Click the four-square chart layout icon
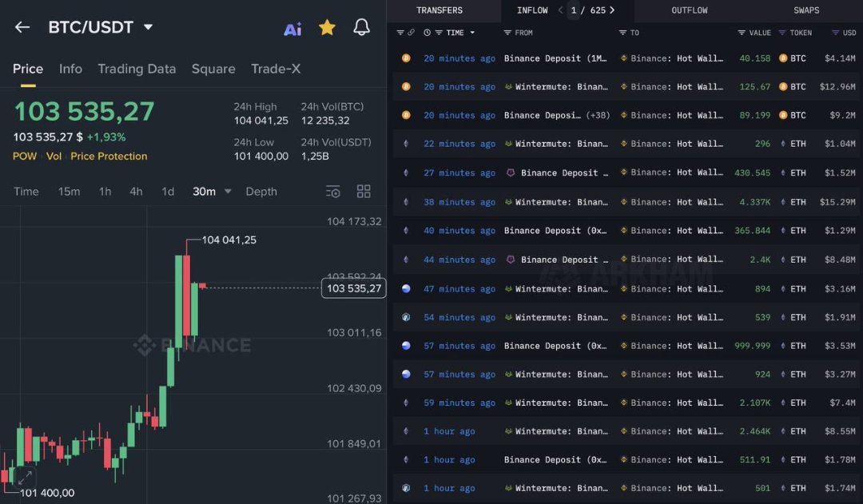Viewport: 863px width, 504px height. click(364, 192)
